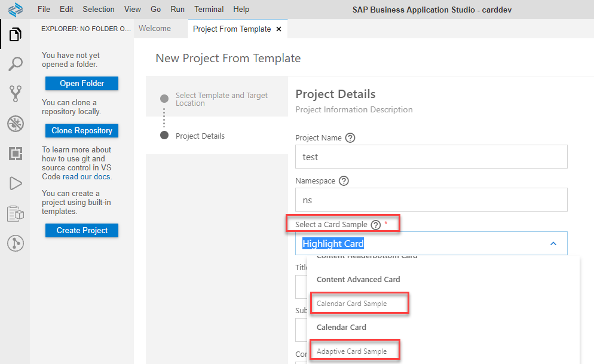Show help for Project Name
Image resolution: width=594 pixels, height=364 pixels.
click(x=350, y=138)
